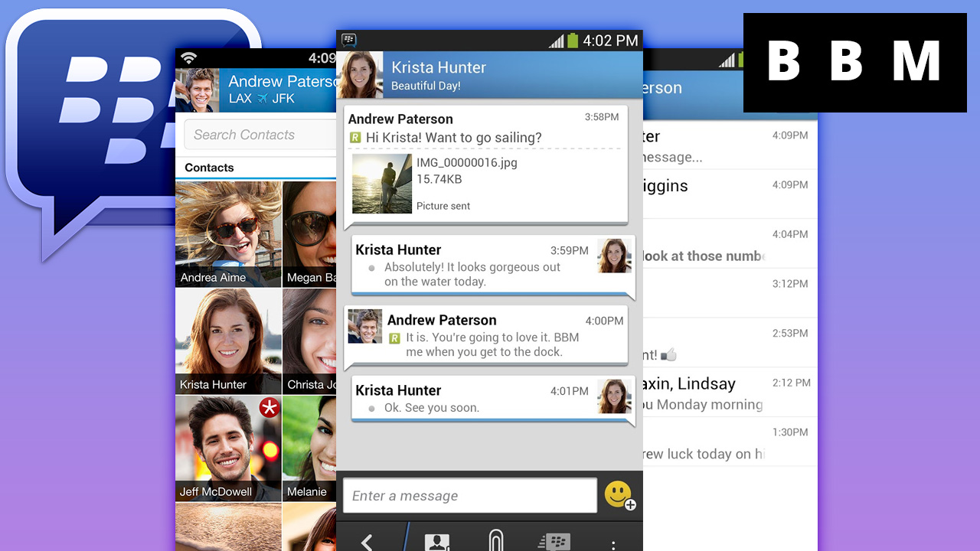Tap the BBM logo icon in bottom toolbar
This screenshot has height=551, width=980.
point(554,541)
